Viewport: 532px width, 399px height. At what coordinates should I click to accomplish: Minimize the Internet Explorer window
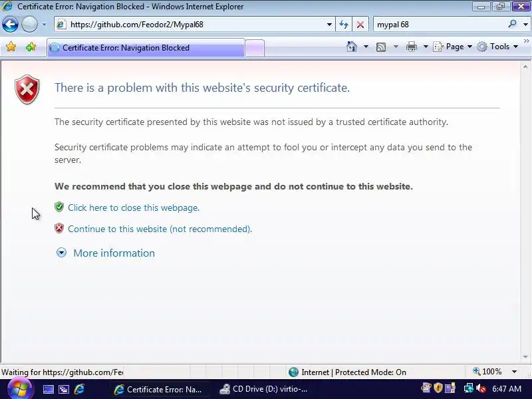coord(481,7)
